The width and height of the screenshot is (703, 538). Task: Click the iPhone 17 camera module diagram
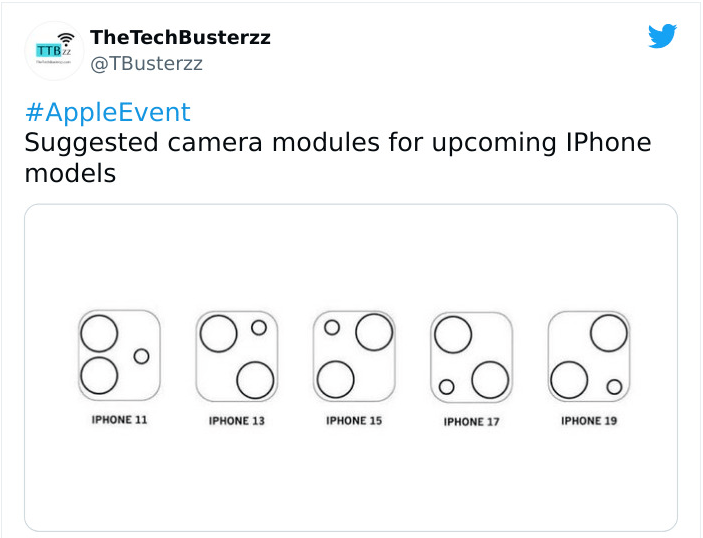click(x=472, y=357)
